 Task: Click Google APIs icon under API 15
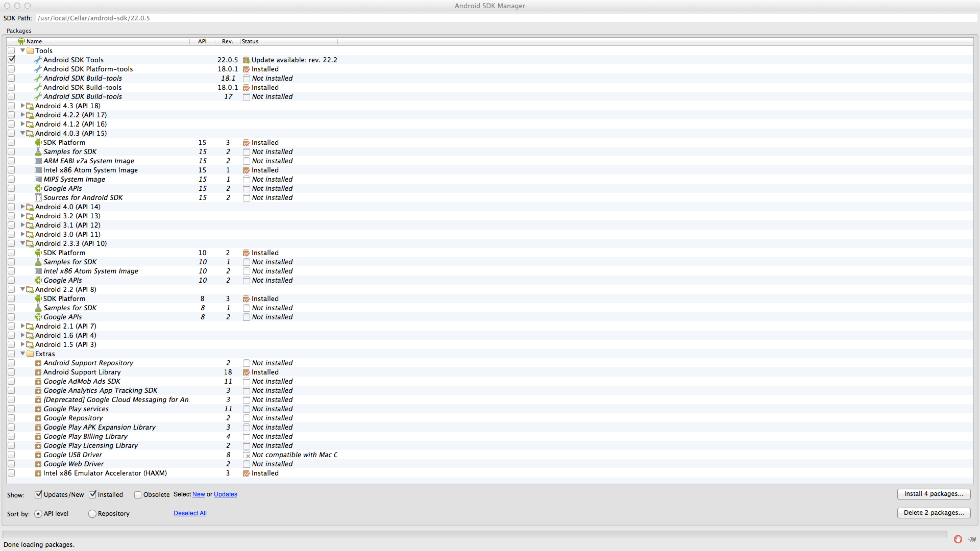point(38,188)
